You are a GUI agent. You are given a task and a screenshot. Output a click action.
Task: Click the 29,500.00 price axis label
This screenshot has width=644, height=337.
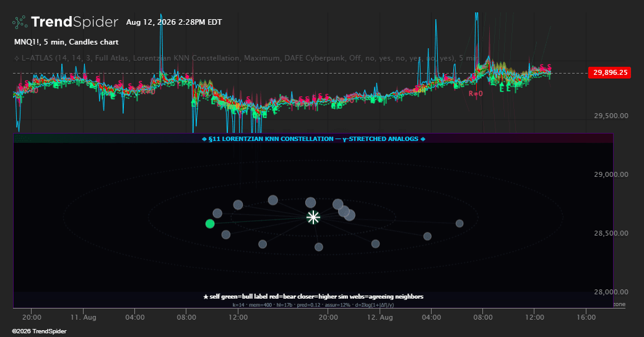[611, 116]
